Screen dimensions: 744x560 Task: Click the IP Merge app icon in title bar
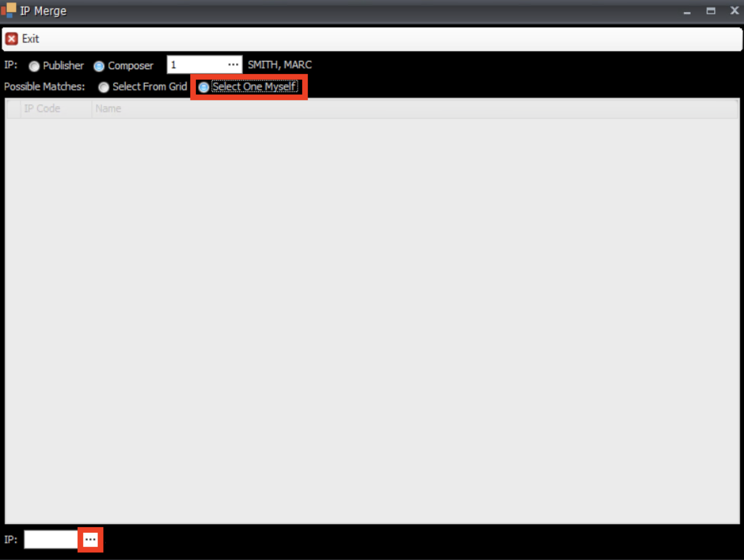(8, 10)
